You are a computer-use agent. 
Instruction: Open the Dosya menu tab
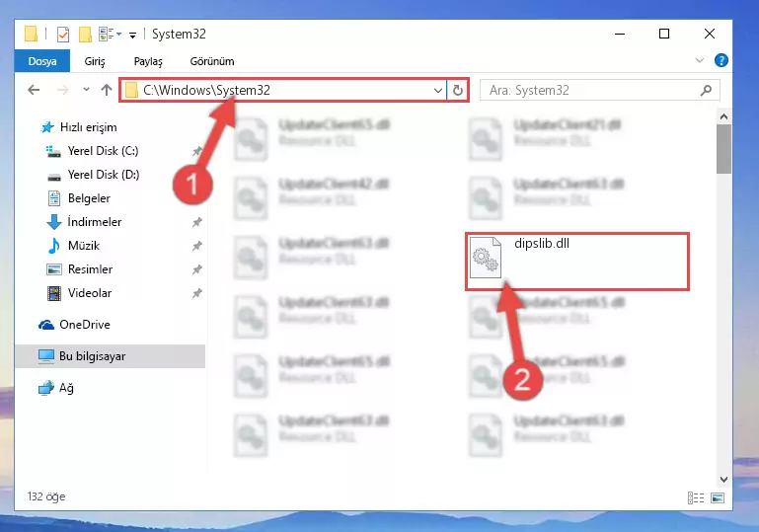[x=42, y=61]
